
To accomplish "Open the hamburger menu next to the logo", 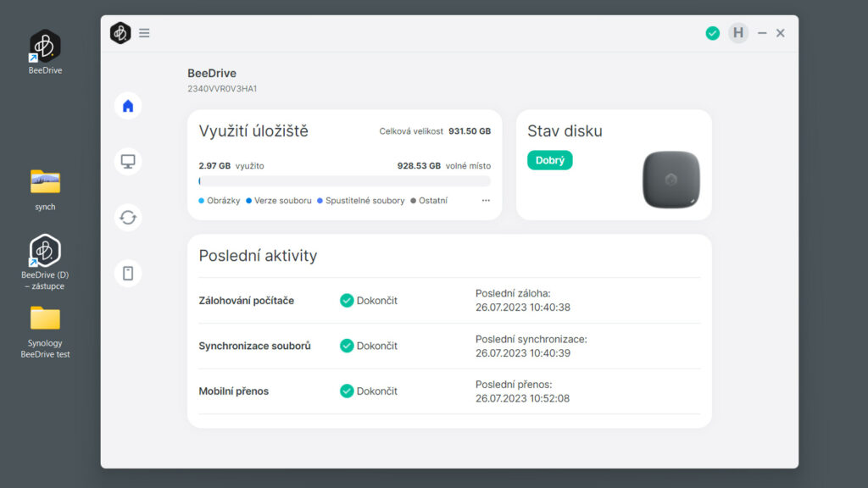I will tap(144, 33).
